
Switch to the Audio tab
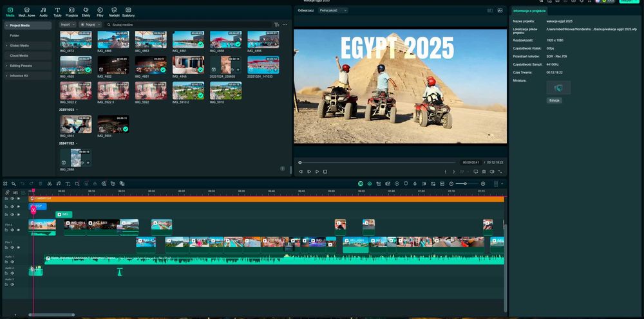43,12
